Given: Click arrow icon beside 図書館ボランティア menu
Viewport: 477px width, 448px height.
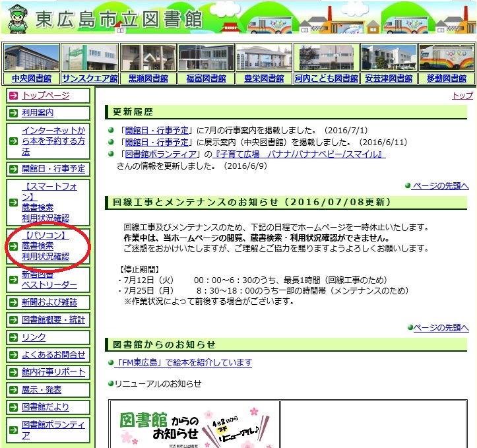Looking at the screenshot, I should point(13,430).
